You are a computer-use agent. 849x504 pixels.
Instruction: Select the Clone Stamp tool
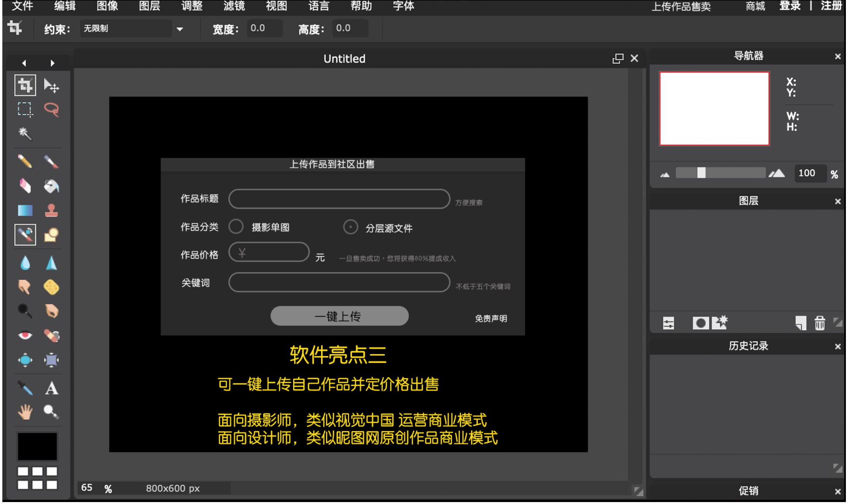tap(51, 210)
